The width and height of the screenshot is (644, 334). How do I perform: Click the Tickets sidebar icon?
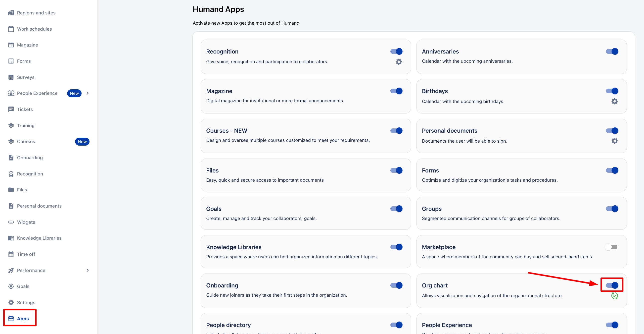pos(11,109)
